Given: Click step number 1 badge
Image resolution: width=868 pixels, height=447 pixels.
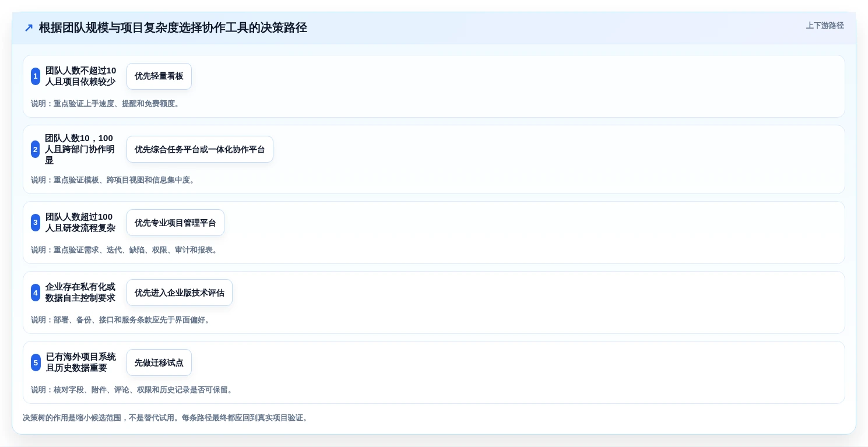Looking at the screenshot, I should [36, 76].
